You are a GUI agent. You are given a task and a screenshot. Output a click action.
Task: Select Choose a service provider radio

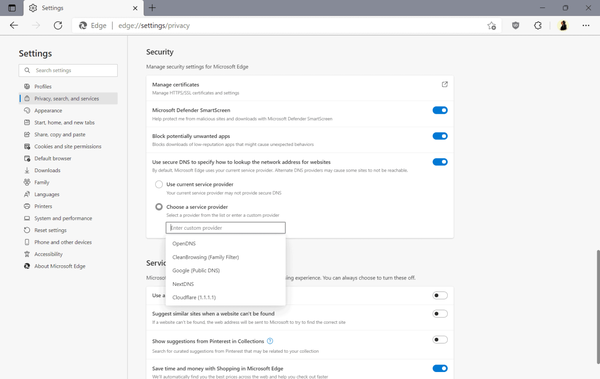click(x=159, y=207)
